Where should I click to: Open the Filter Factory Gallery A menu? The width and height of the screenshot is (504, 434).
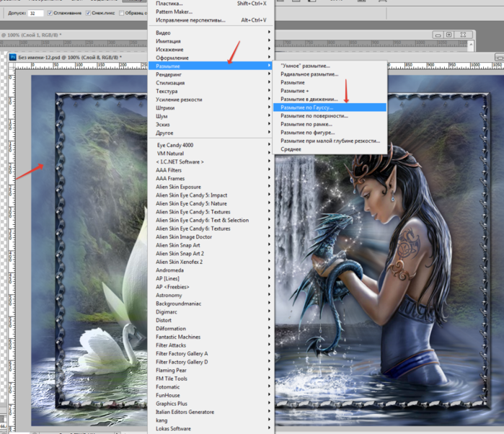click(211, 354)
